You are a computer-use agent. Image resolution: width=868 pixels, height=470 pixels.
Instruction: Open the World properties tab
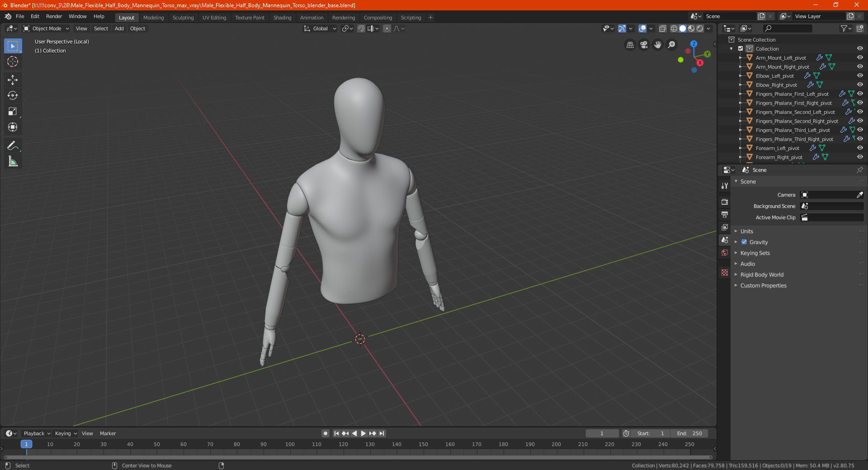725,253
